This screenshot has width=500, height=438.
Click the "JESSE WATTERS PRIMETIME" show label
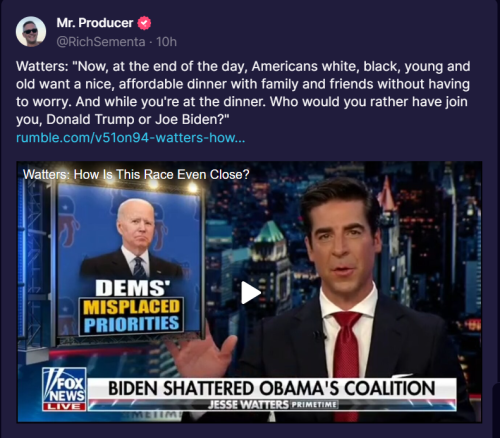click(x=272, y=405)
